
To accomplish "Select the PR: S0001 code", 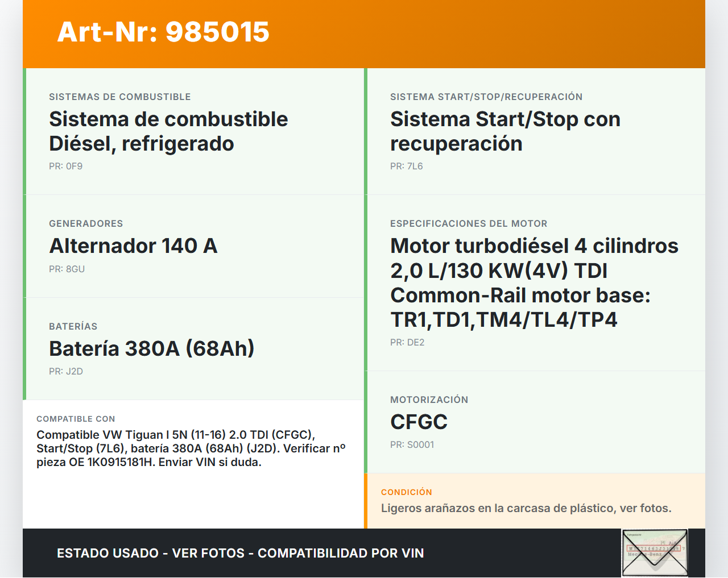I will 412,445.
